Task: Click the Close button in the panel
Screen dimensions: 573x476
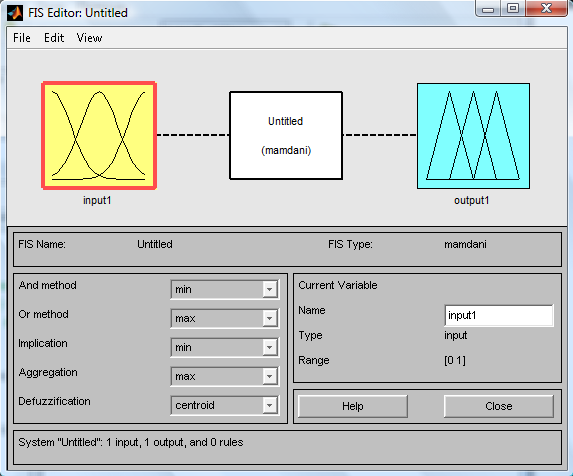Action: coord(498,406)
